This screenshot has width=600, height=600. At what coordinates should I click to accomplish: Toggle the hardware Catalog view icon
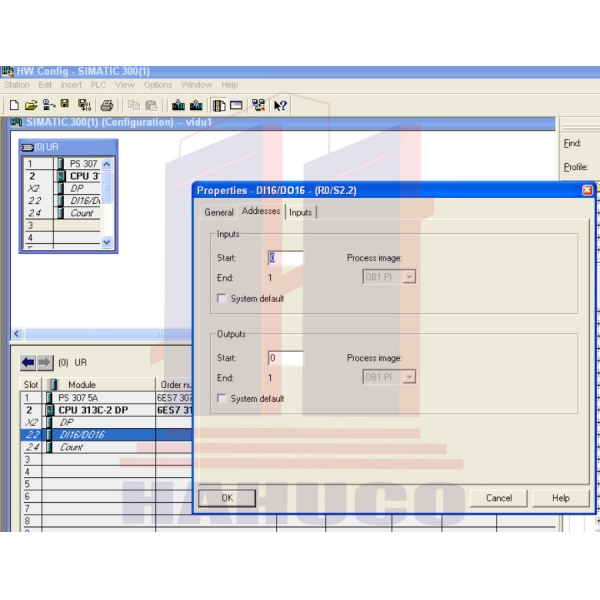click(x=219, y=105)
